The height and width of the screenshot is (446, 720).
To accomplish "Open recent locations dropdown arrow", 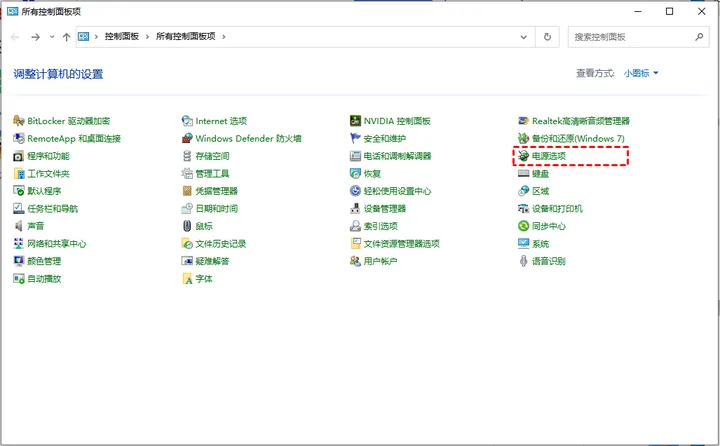I will coord(52,37).
